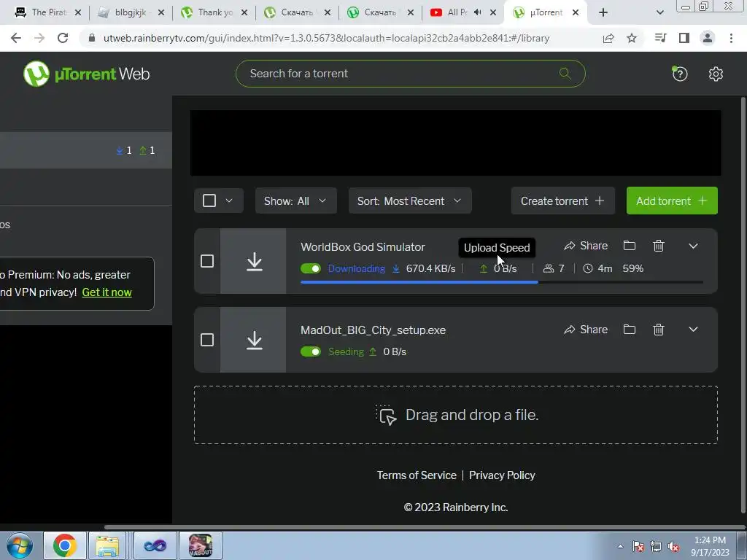
Task: Toggle WorldBox God Simulator on/off switch
Action: tap(311, 268)
